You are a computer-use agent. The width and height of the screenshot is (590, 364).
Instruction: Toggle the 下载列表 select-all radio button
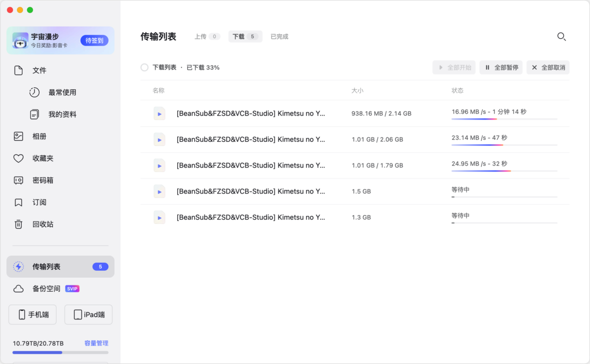(144, 67)
